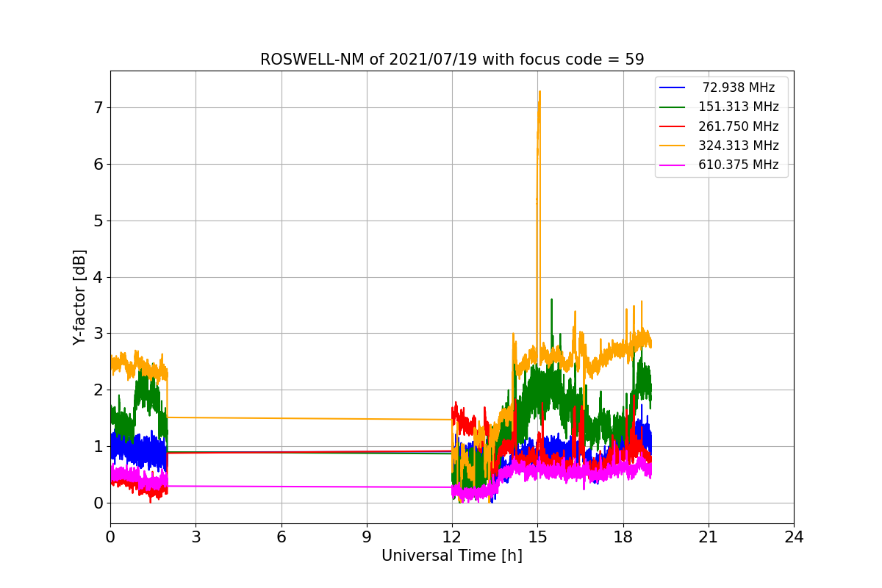The height and width of the screenshot is (588, 882).
Task: Click the orange legend line sample
Action: pyautogui.click(x=673, y=146)
